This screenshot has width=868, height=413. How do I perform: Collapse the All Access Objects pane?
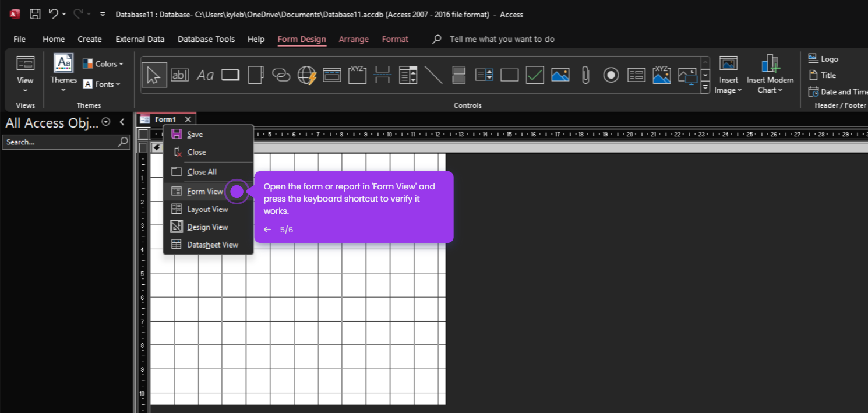click(122, 122)
